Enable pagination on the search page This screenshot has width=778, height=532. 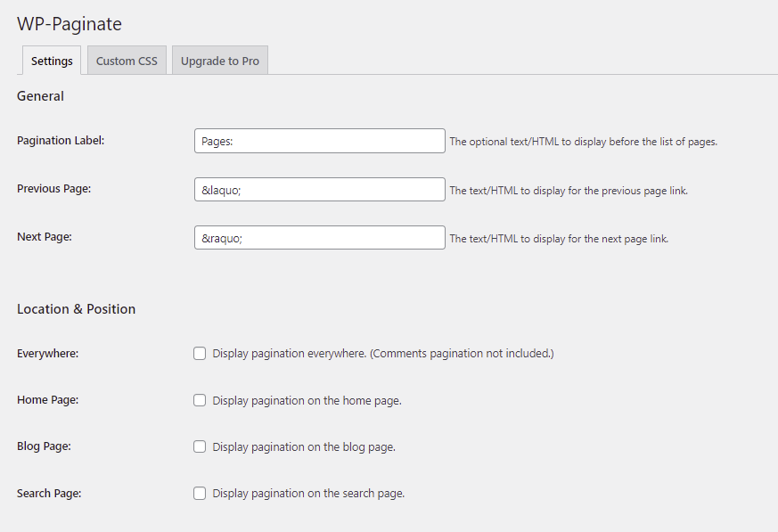tap(200, 492)
